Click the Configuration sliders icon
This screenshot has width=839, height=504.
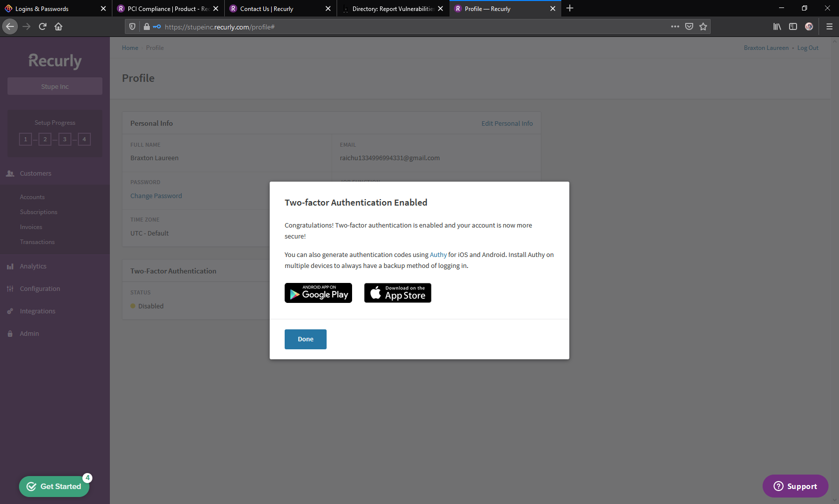(10, 289)
